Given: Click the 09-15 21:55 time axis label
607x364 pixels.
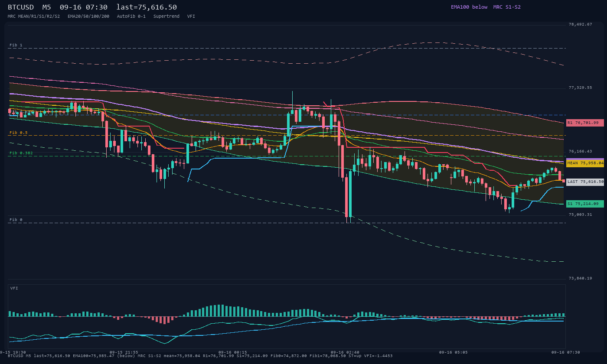Looking at the screenshot, I should pyautogui.click(x=124, y=352).
